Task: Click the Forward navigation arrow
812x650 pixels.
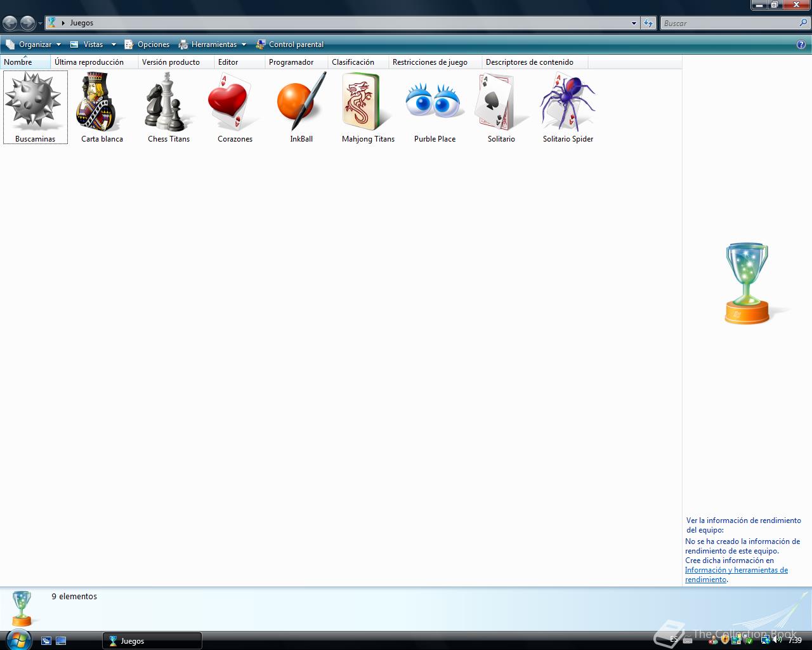Action: point(27,23)
